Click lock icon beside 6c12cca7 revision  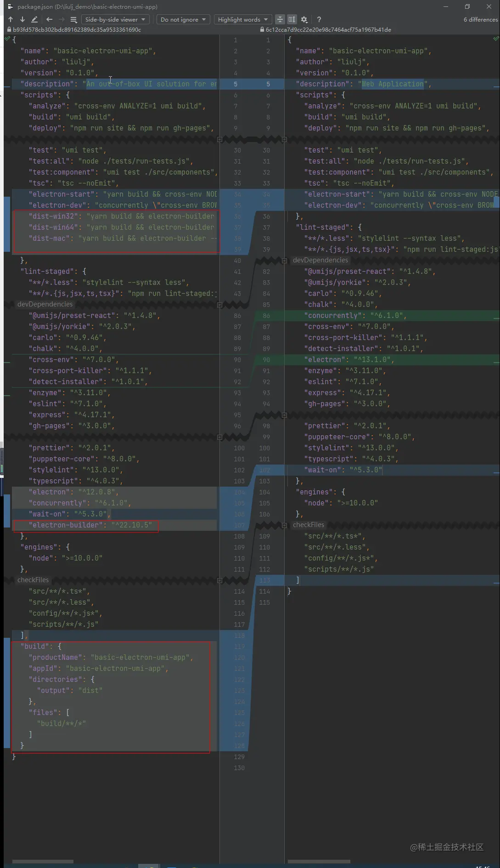pyautogui.click(x=262, y=29)
